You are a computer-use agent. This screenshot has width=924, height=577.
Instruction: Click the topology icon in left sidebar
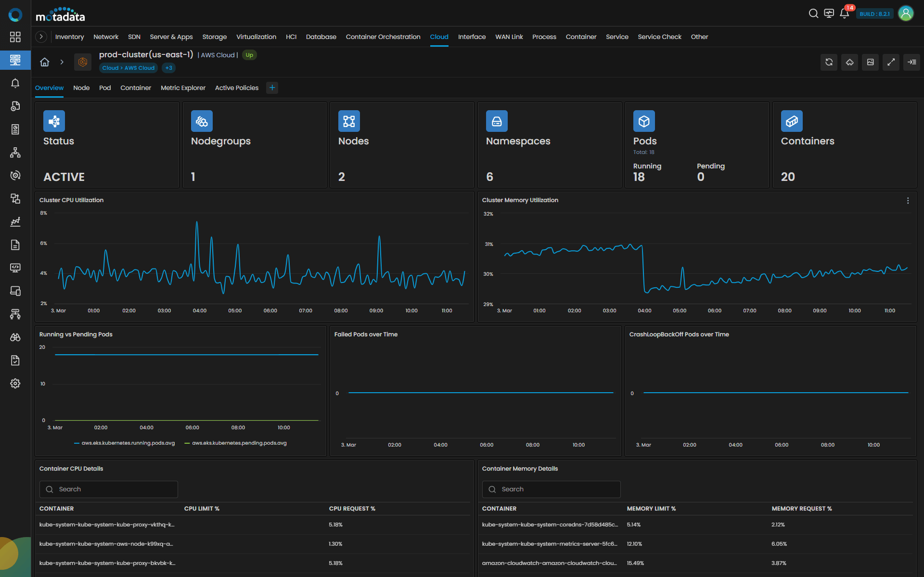(15, 153)
